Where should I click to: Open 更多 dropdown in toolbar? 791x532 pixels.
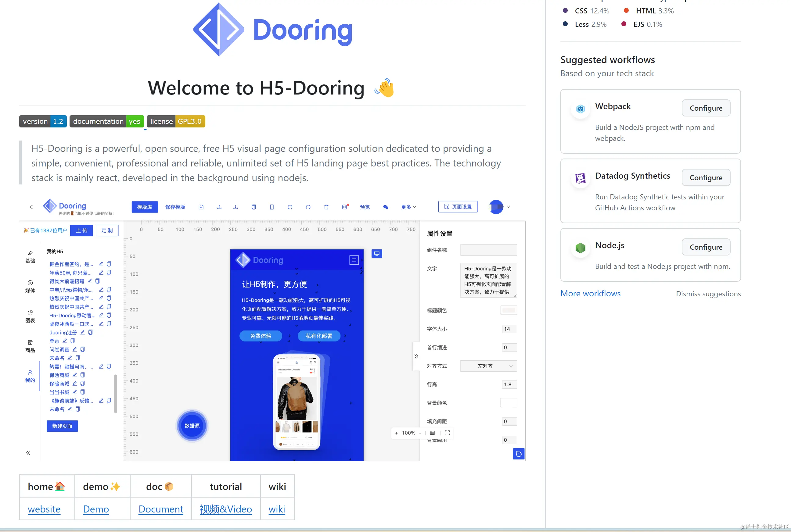(x=409, y=207)
